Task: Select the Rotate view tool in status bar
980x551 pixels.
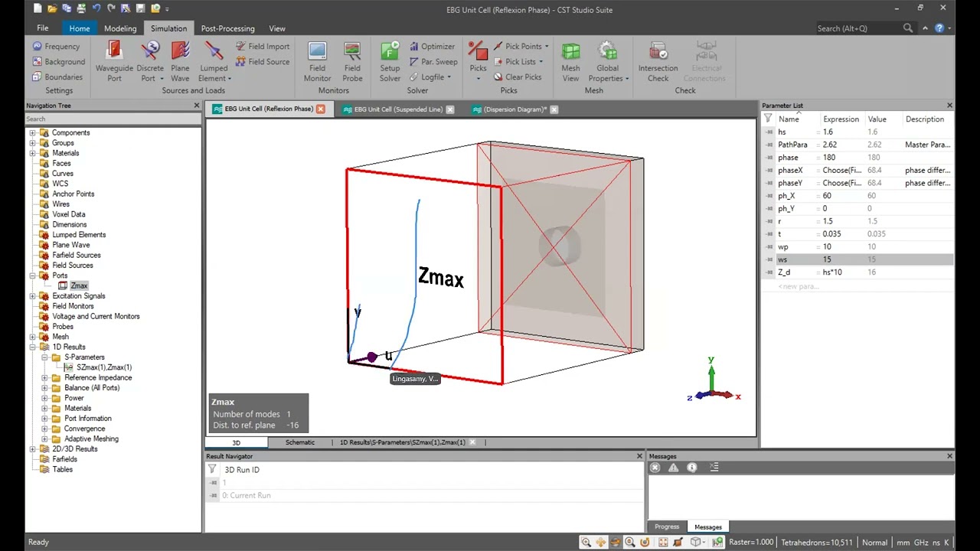Action: (x=615, y=542)
